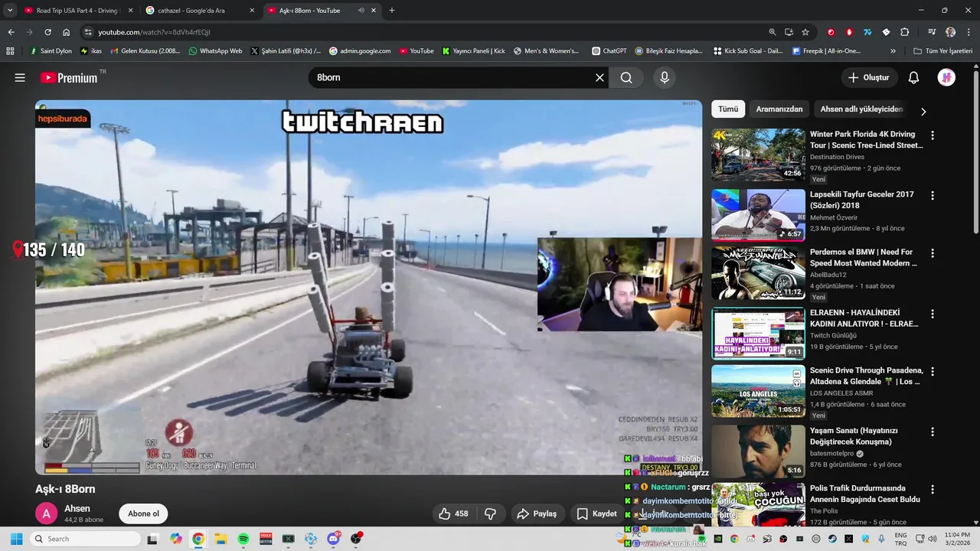Save the video with Kaydet button
Image resolution: width=980 pixels, height=551 pixels.
coord(597,514)
